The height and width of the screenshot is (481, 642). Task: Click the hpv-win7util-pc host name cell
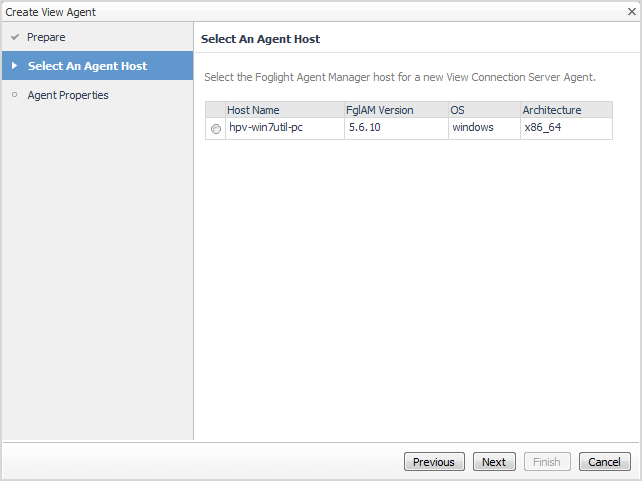click(x=266, y=128)
